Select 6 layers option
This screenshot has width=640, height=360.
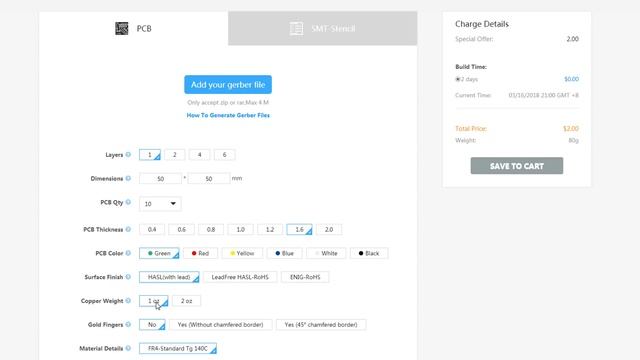(x=224, y=155)
